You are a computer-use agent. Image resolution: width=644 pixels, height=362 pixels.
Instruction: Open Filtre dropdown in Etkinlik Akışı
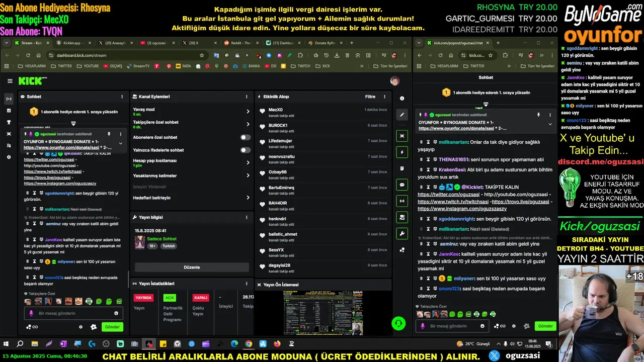(370, 97)
